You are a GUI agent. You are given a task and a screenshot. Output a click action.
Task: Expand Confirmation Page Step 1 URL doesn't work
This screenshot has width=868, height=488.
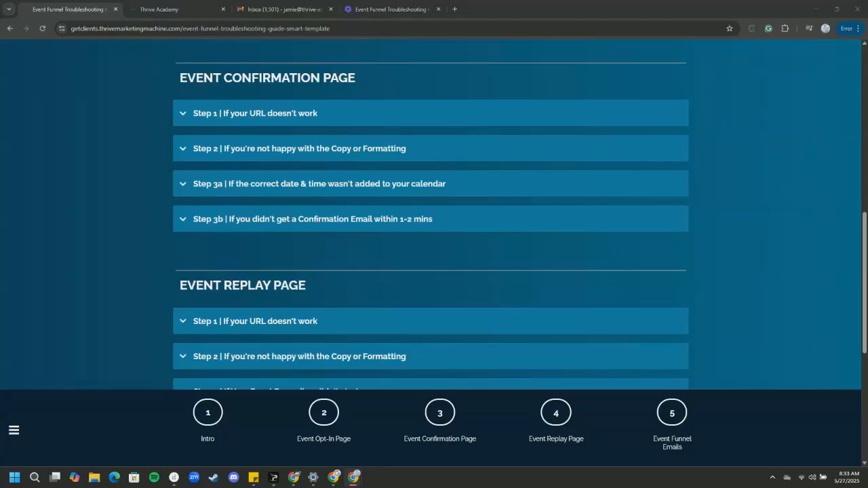(x=431, y=113)
